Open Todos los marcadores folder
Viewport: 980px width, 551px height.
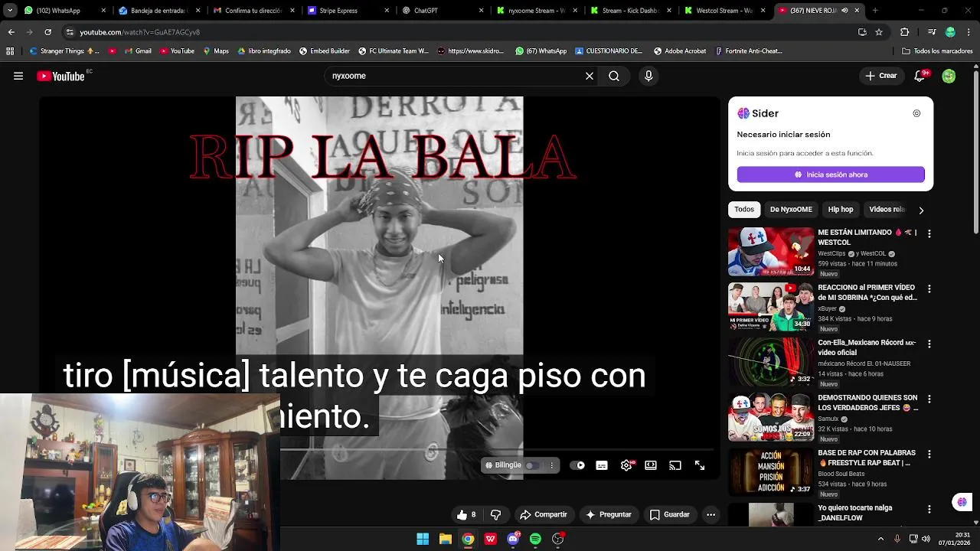[937, 51]
